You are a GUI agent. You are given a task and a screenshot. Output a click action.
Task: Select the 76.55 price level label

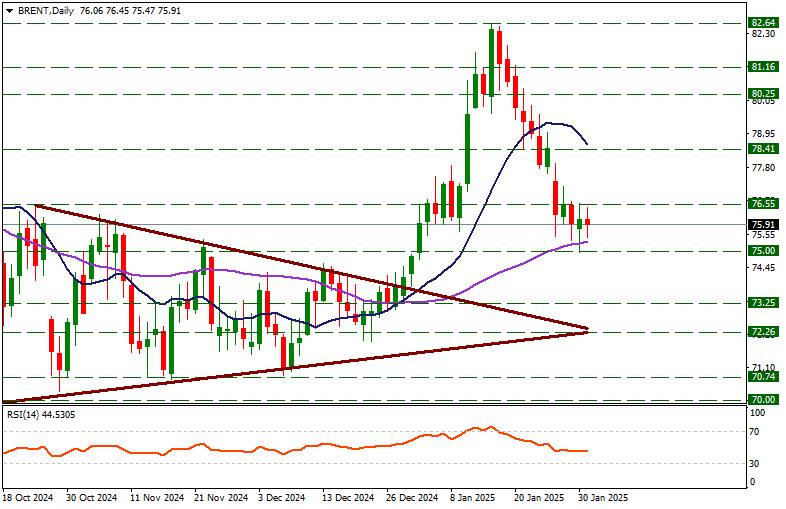click(x=763, y=204)
